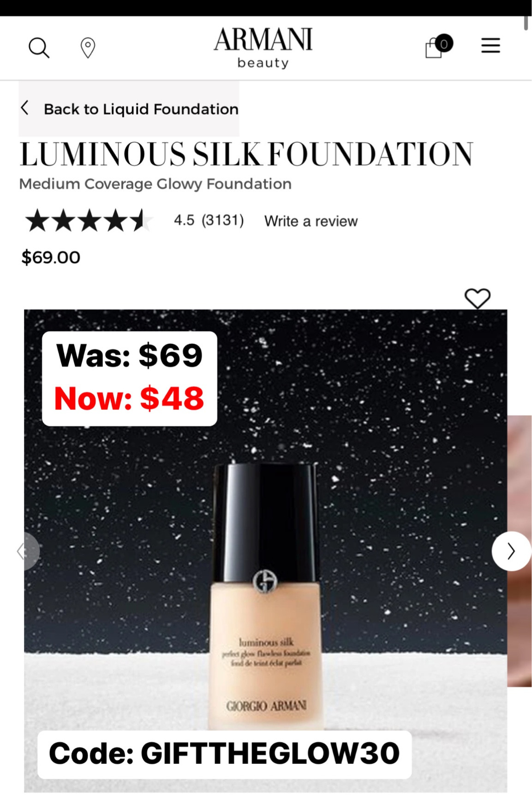This screenshot has width=532, height=798.
Task: Open the search magnifier icon
Action: coord(39,48)
